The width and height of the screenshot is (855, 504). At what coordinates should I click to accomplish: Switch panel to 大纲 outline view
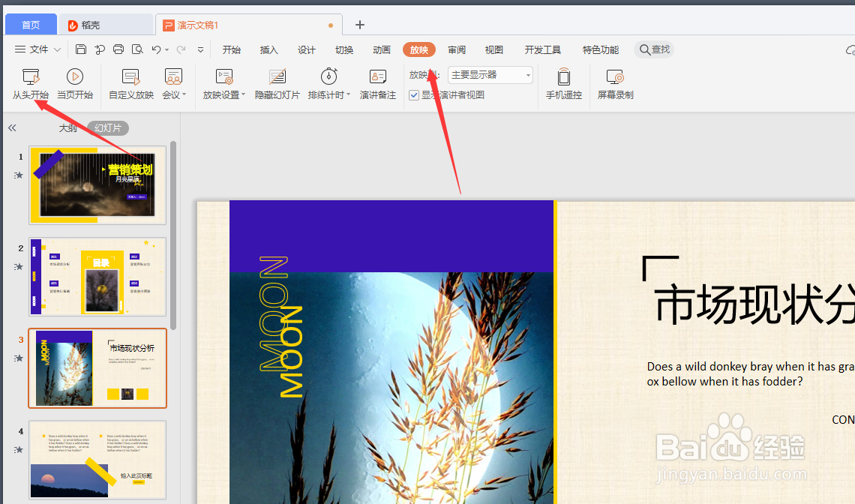tap(68, 127)
